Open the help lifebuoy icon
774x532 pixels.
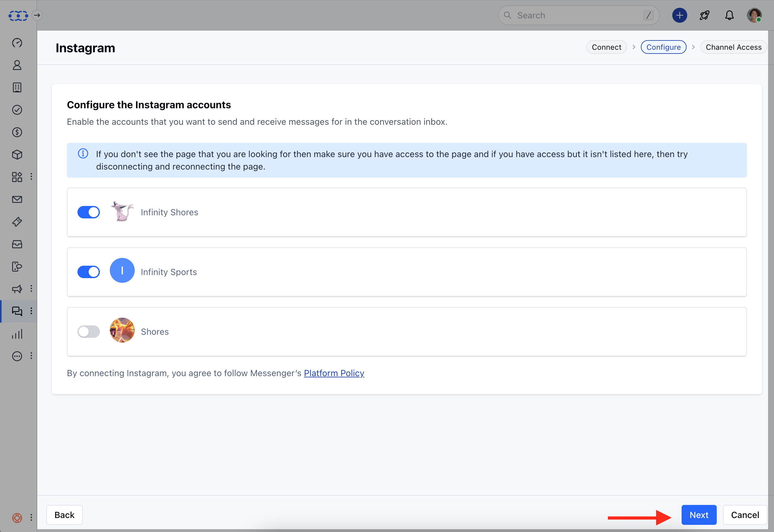click(17, 518)
